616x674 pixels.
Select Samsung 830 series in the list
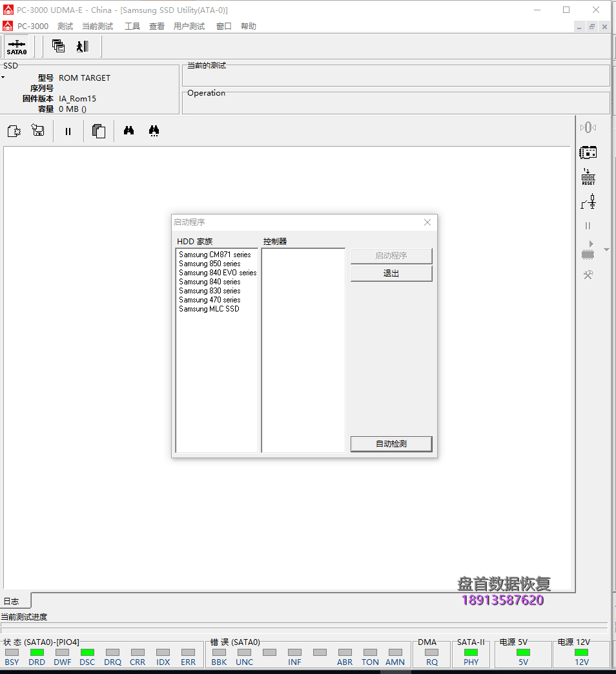click(210, 291)
